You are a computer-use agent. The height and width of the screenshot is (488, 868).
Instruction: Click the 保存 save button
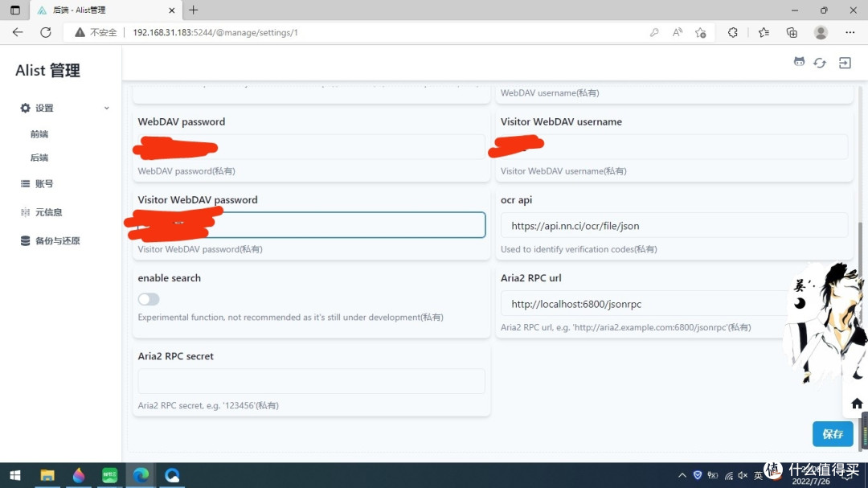tap(833, 434)
